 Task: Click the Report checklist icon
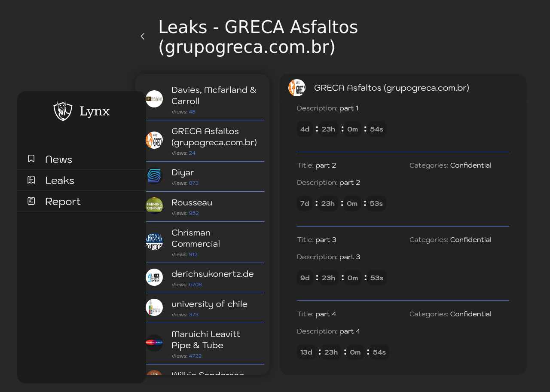coord(31,201)
